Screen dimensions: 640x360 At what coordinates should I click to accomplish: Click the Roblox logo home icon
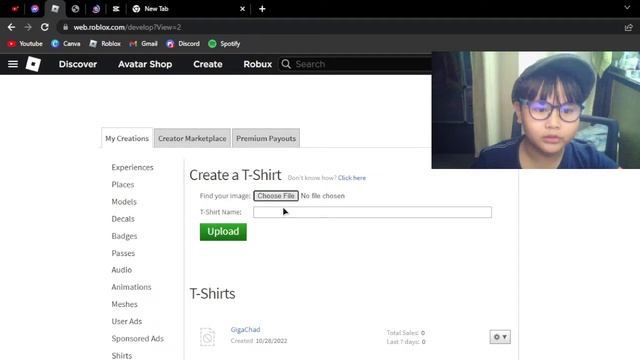pos(33,64)
